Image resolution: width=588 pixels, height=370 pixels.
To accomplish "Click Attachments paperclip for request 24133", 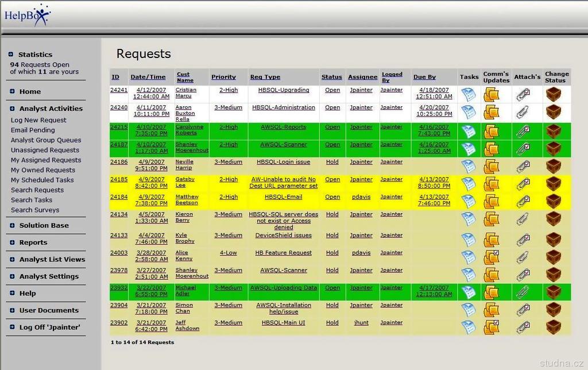I will [x=523, y=240].
